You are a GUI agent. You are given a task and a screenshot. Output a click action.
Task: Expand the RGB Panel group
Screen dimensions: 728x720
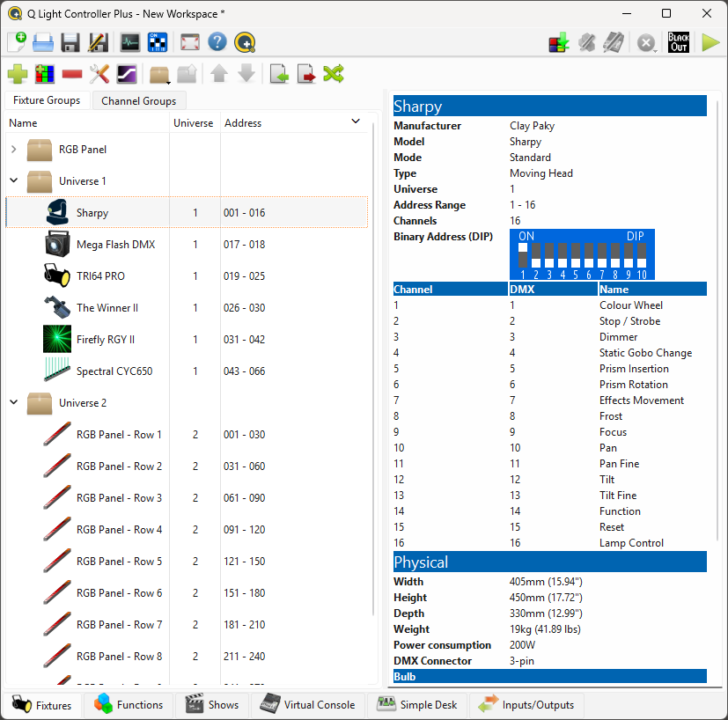13,150
